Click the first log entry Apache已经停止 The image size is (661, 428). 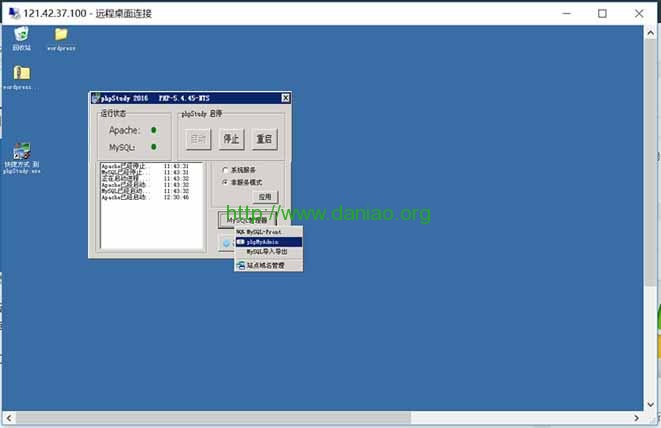click(145, 166)
